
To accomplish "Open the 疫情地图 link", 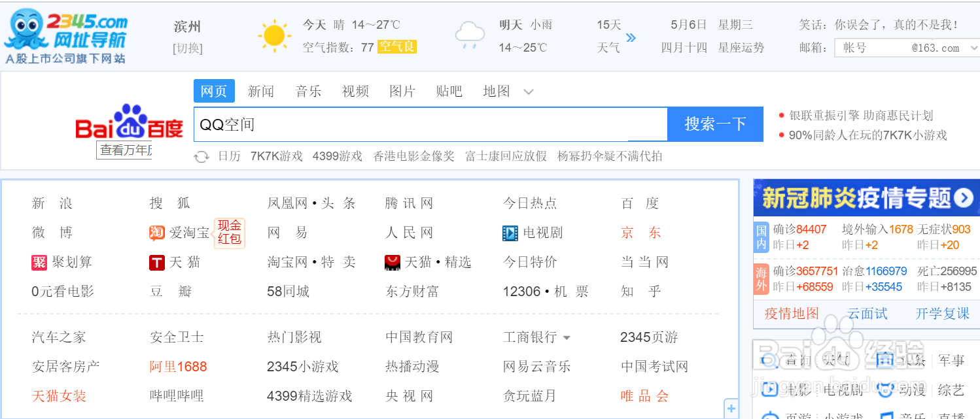I will click(x=792, y=314).
